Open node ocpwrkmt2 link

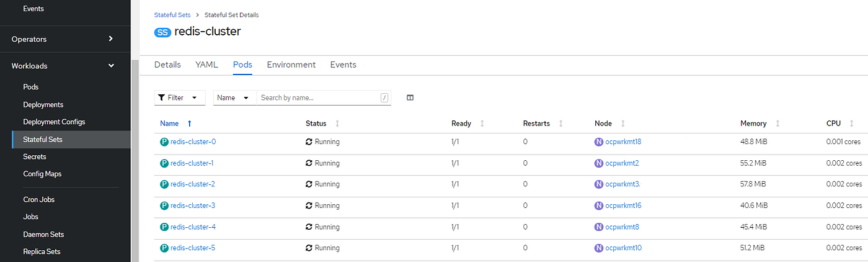pos(622,163)
